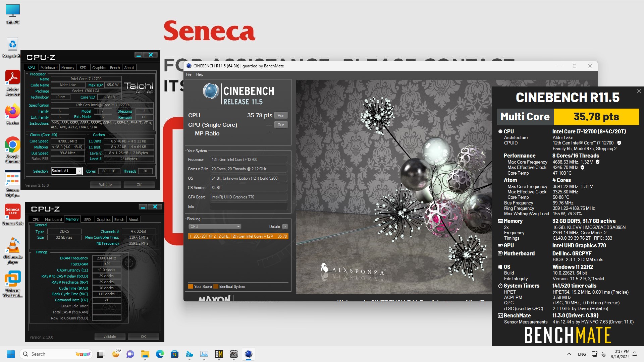Expand ranking Details arrow in Cinebench
Image resolution: width=644 pixels, height=362 pixels.
click(x=285, y=227)
